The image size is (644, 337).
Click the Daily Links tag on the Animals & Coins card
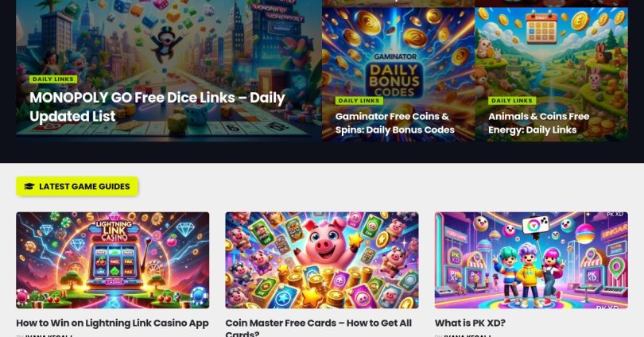click(512, 101)
